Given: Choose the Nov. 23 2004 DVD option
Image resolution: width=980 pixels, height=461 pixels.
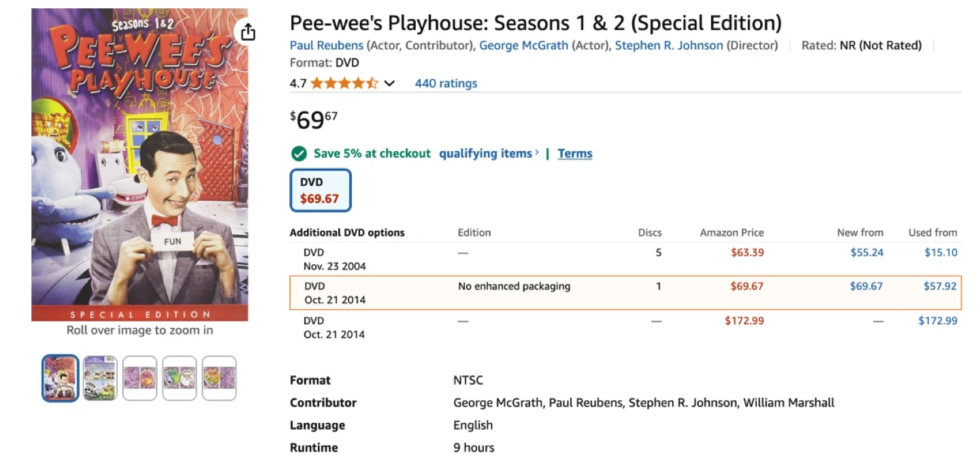Looking at the screenshot, I should pyautogui.click(x=334, y=259).
